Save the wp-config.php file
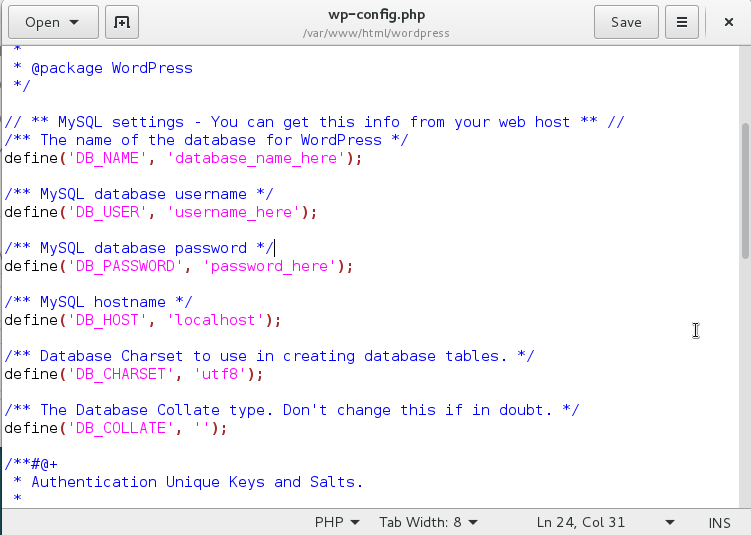Viewport: 751px width, 535px height. (x=626, y=22)
